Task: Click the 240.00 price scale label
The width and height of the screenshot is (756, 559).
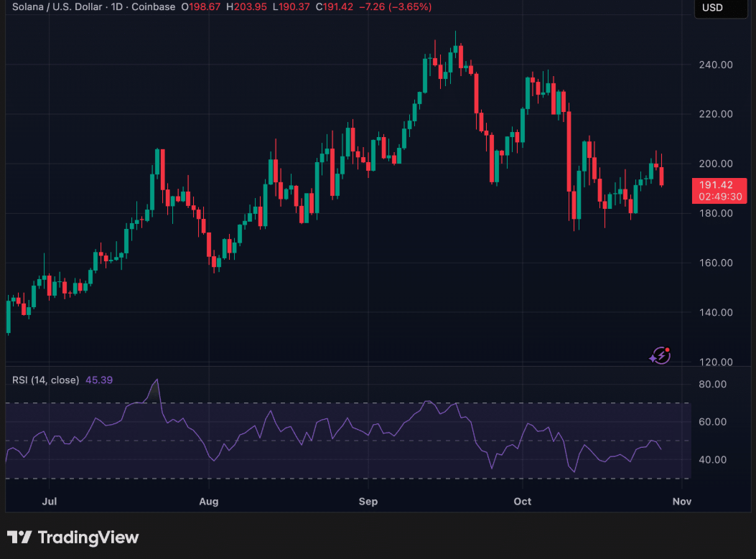Action: tap(716, 65)
